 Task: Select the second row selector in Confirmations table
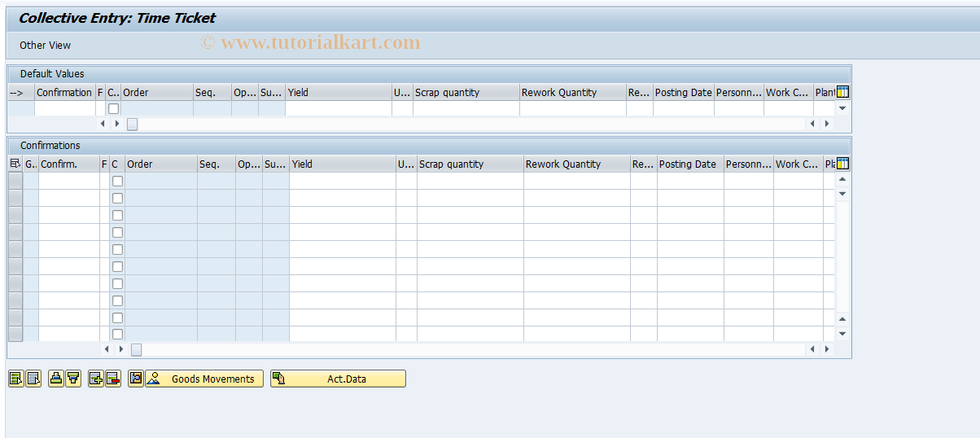coord(15,198)
